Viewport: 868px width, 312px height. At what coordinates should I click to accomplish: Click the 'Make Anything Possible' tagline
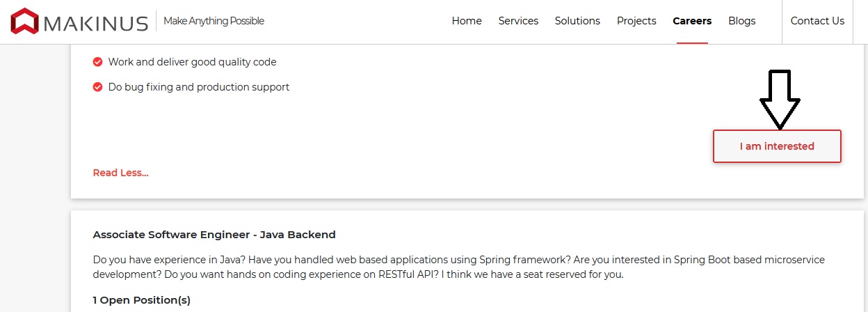[214, 21]
